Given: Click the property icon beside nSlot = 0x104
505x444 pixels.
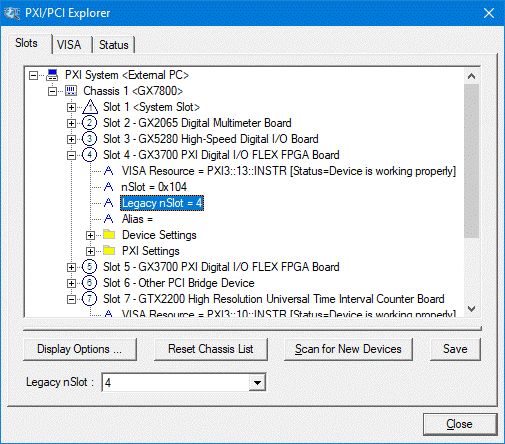Looking at the screenshot, I should (108, 187).
